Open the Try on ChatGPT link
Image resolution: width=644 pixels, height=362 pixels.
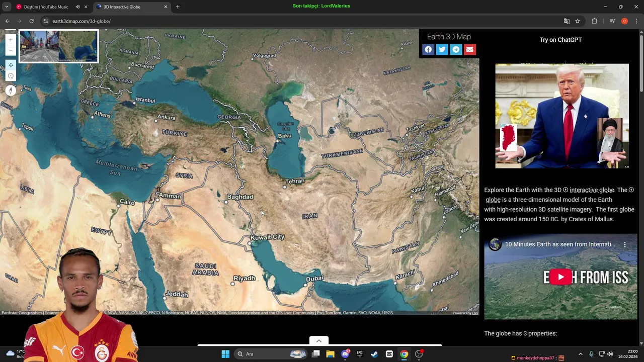[560, 40]
